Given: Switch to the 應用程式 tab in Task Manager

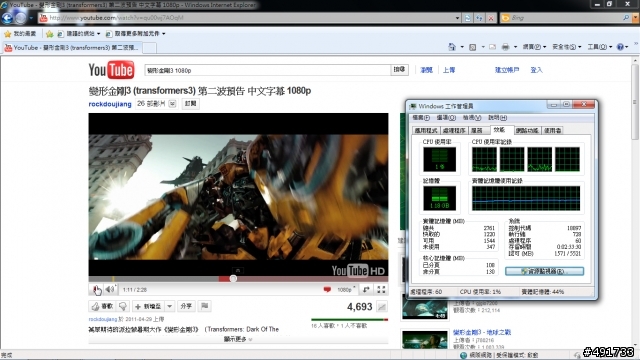Looking at the screenshot, I should click(426, 131).
